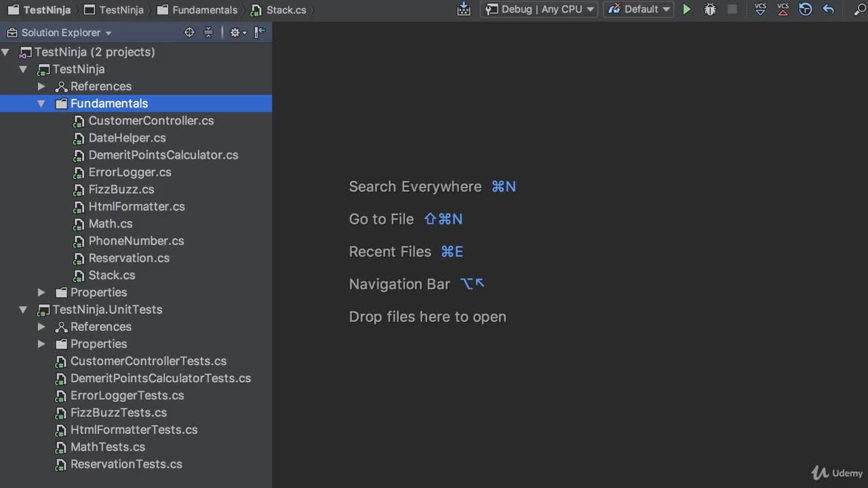
Task: Select References label under TestNinja.UnitTests
Action: pos(101,327)
